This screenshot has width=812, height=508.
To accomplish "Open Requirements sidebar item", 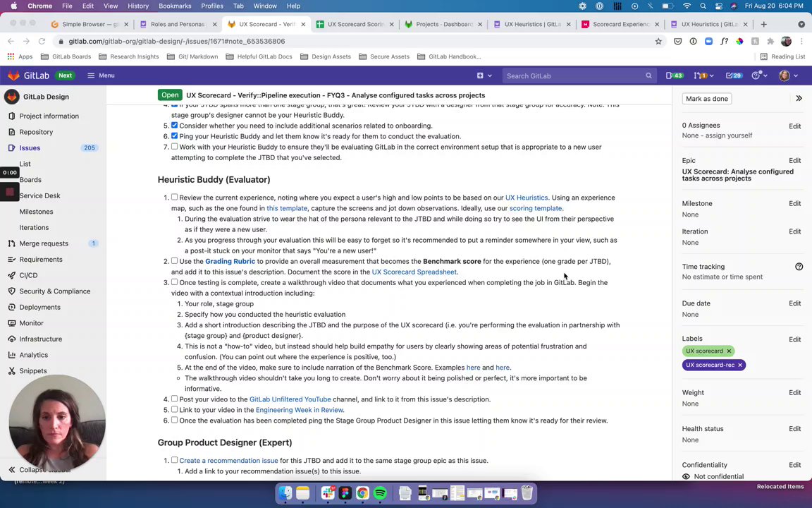I will pyautogui.click(x=40, y=260).
